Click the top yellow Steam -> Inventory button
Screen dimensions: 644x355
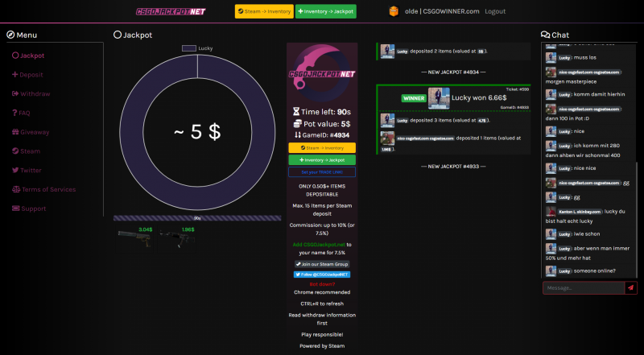[x=264, y=11]
